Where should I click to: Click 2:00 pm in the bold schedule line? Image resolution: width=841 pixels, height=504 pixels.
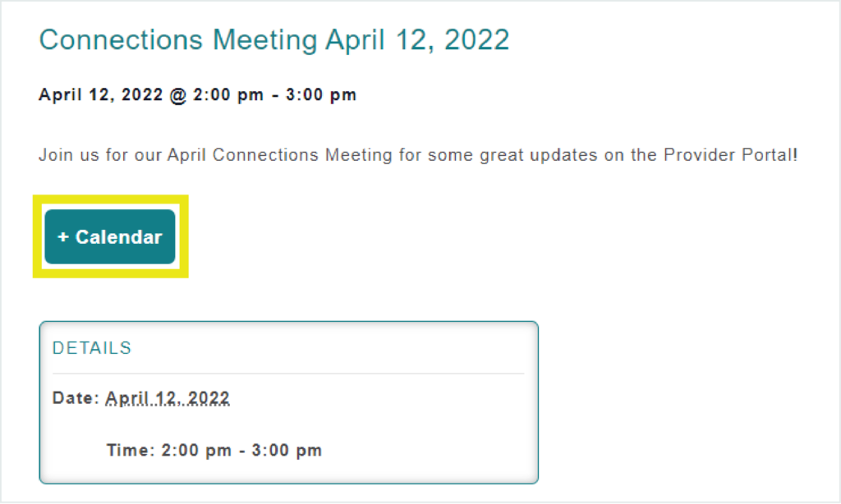228,95
